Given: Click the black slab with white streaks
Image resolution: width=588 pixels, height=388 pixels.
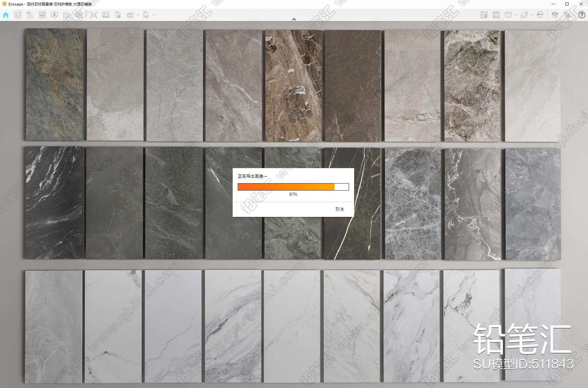Looking at the screenshot, I should [54, 203].
